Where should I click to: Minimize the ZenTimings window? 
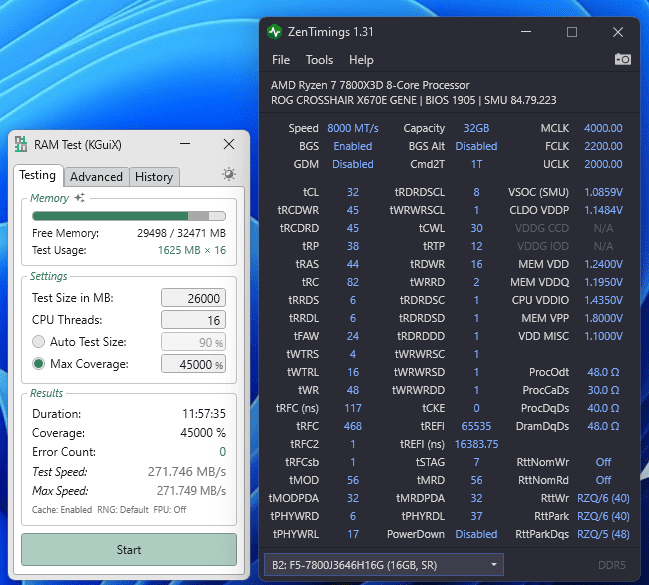(x=526, y=32)
